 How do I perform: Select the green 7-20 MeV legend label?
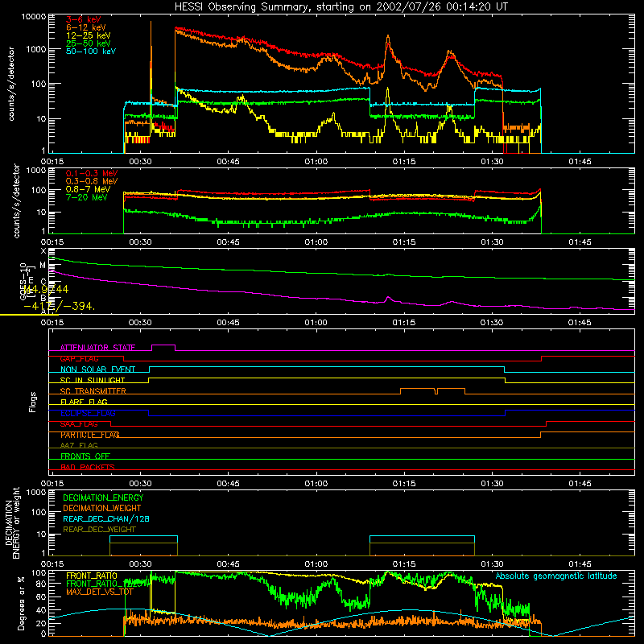(x=87, y=197)
